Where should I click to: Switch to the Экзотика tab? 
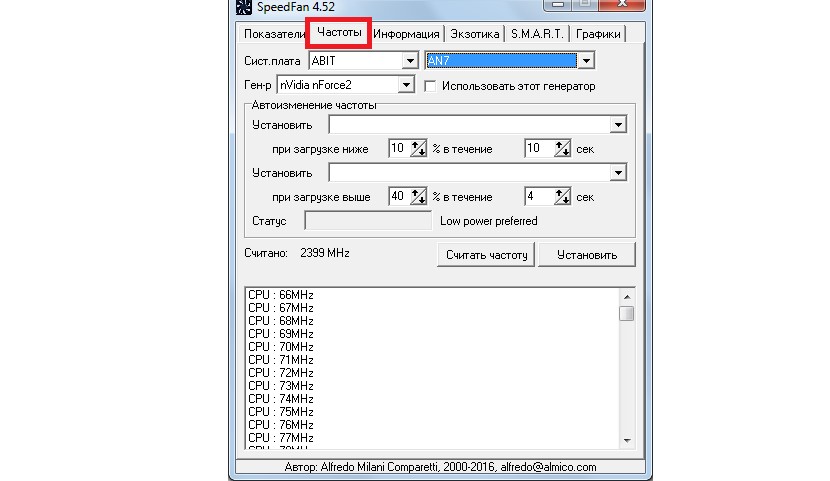(x=474, y=34)
